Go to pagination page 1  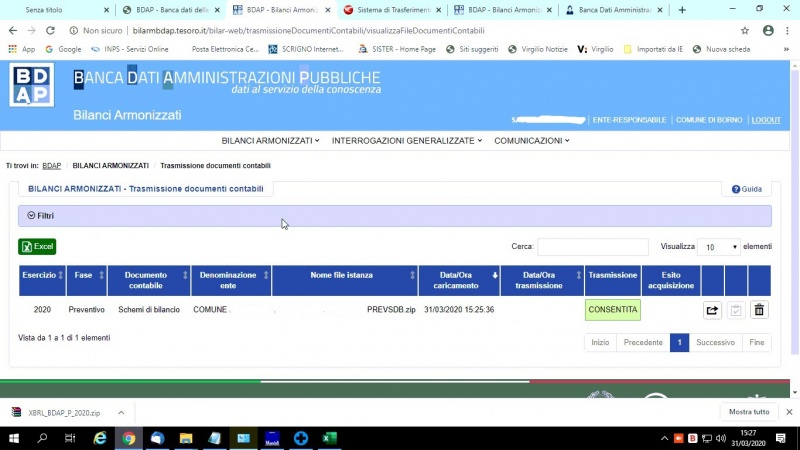[x=679, y=342]
